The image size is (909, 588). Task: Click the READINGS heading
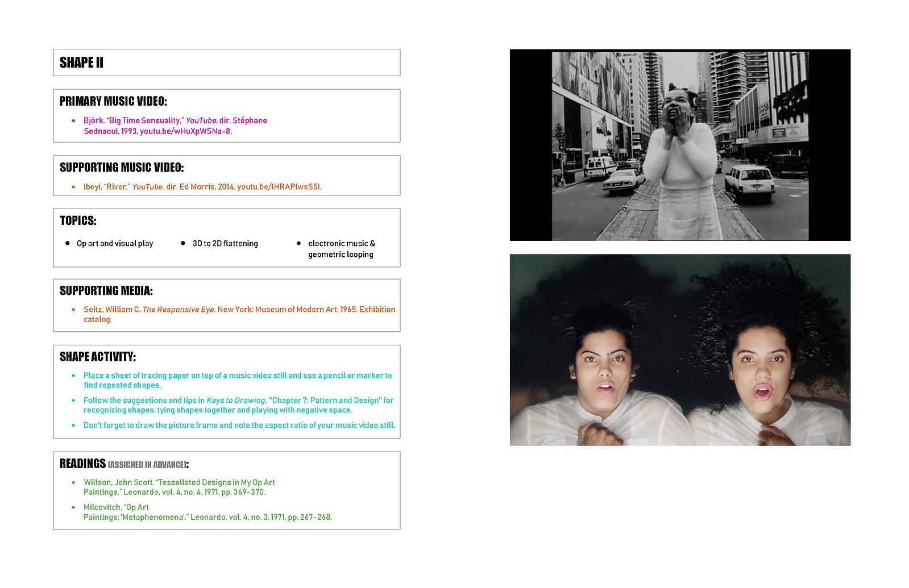coord(82,464)
